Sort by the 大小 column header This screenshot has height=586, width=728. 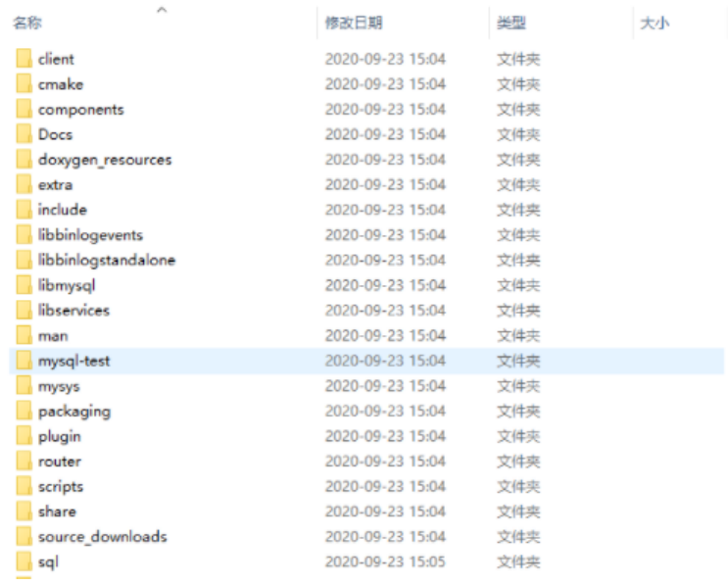pos(655,23)
